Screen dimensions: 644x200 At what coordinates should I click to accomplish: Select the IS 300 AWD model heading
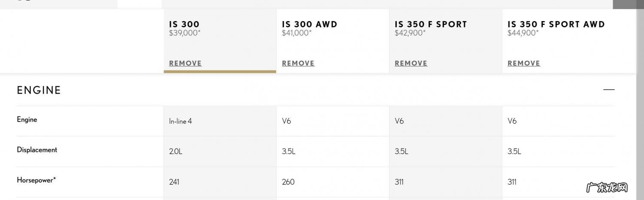coord(310,24)
